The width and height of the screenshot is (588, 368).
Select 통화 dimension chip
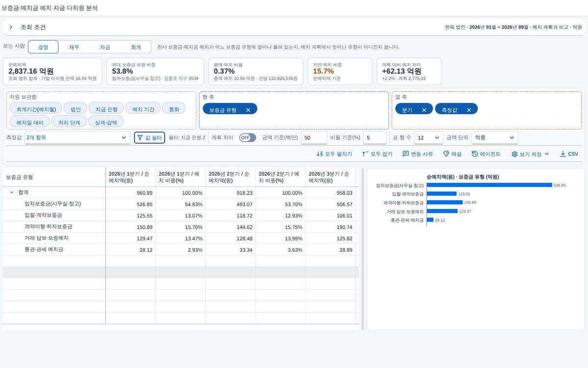pos(174,109)
